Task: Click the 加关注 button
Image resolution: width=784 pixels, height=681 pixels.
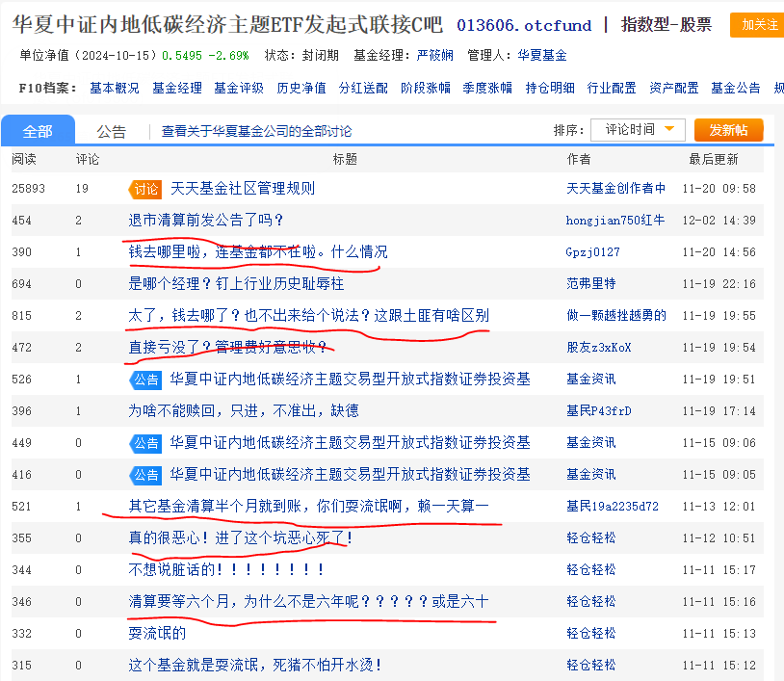Action: tap(758, 24)
